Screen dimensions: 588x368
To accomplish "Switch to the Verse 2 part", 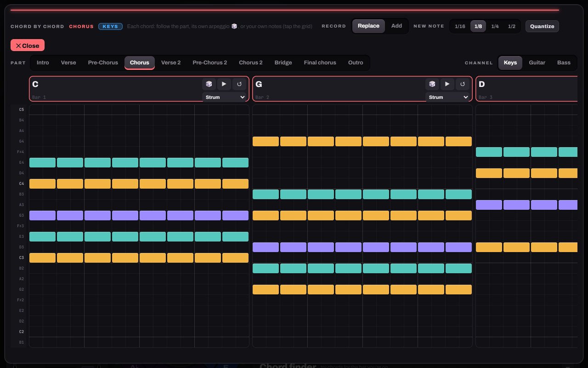I will (171, 63).
